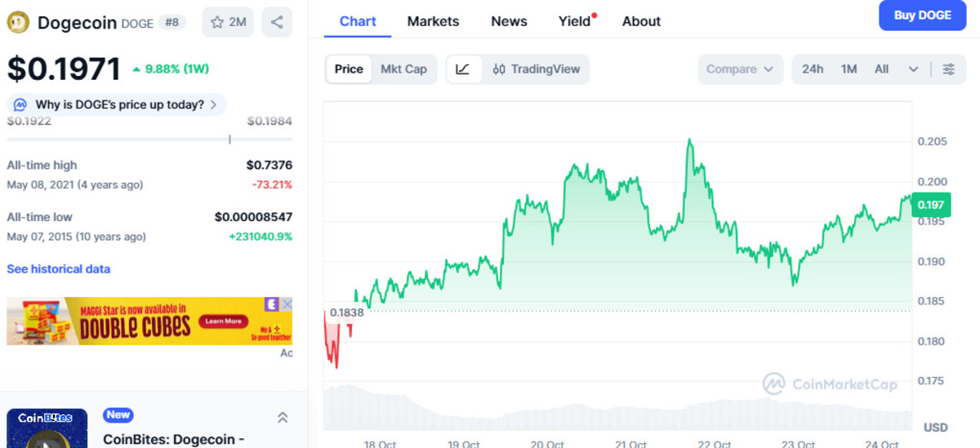
Task: Select the Price toggle
Action: click(x=349, y=69)
